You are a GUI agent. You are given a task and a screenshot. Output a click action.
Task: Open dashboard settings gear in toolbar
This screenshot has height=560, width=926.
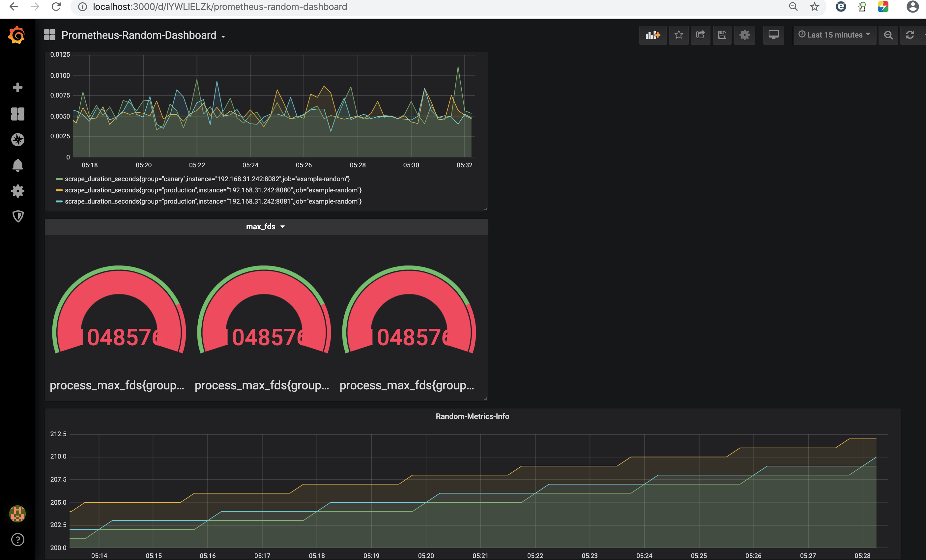click(x=744, y=35)
